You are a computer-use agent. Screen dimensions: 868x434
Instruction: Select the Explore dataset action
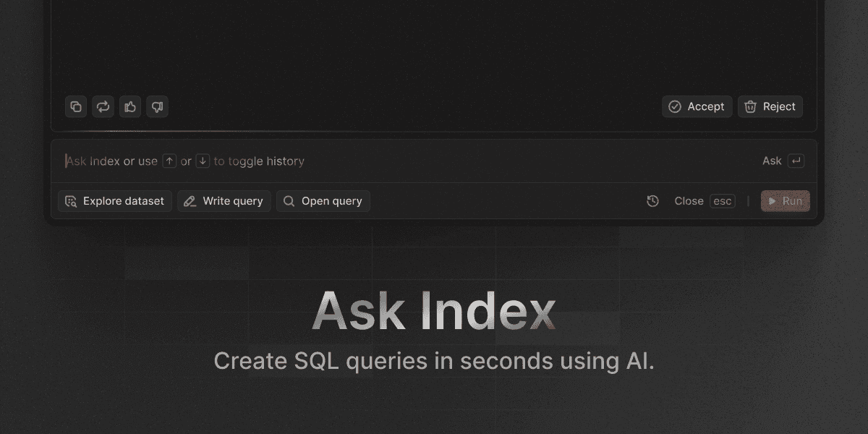tap(114, 201)
